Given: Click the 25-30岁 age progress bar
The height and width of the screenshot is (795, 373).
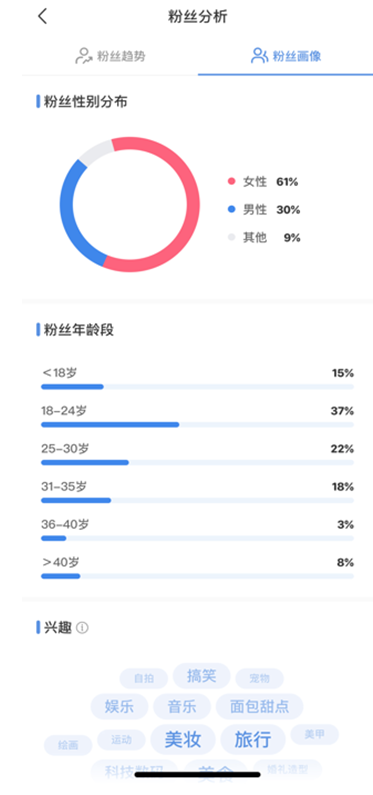Looking at the screenshot, I should [x=198, y=462].
